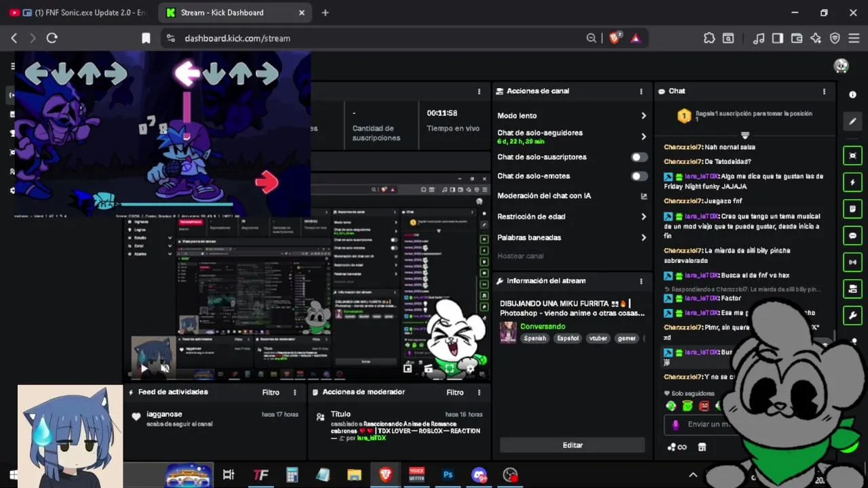Open the user avatar at top right
The width and height of the screenshot is (868, 488).
[841, 66]
